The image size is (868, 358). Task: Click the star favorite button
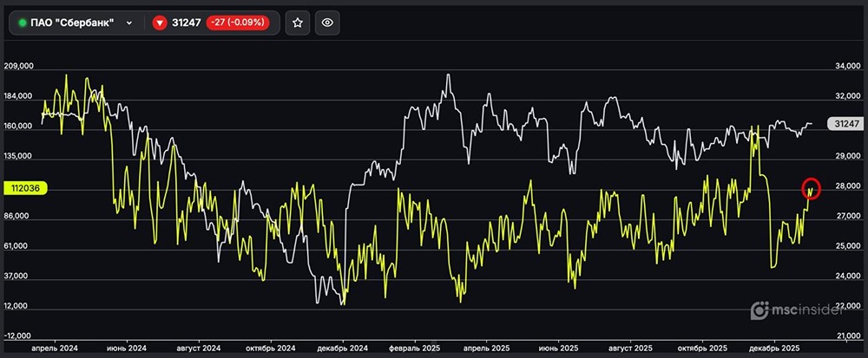pyautogui.click(x=298, y=23)
